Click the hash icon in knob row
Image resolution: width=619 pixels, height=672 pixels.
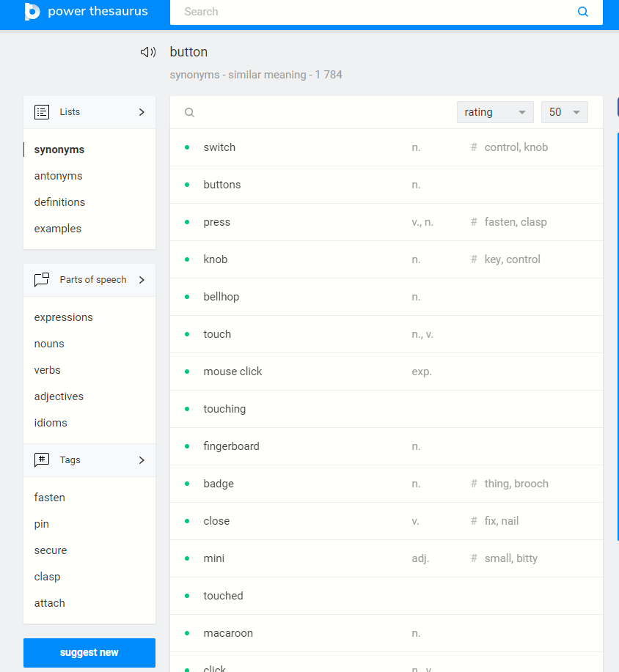click(x=474, y=259)
